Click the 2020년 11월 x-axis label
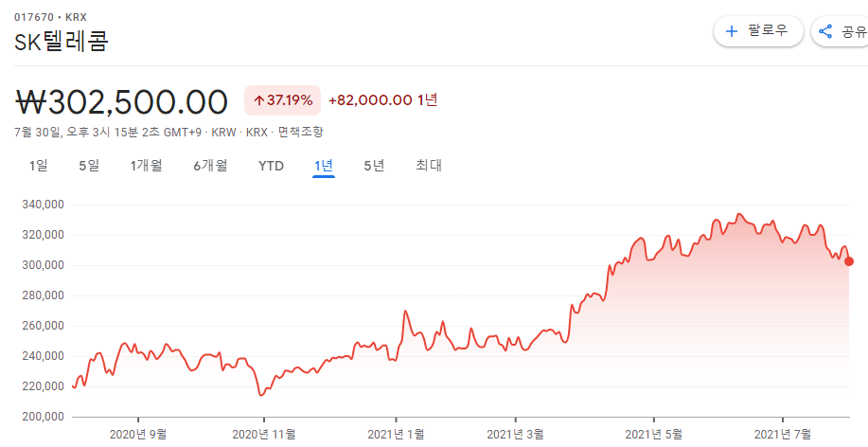The image size is (868, 447). point(264,435)
